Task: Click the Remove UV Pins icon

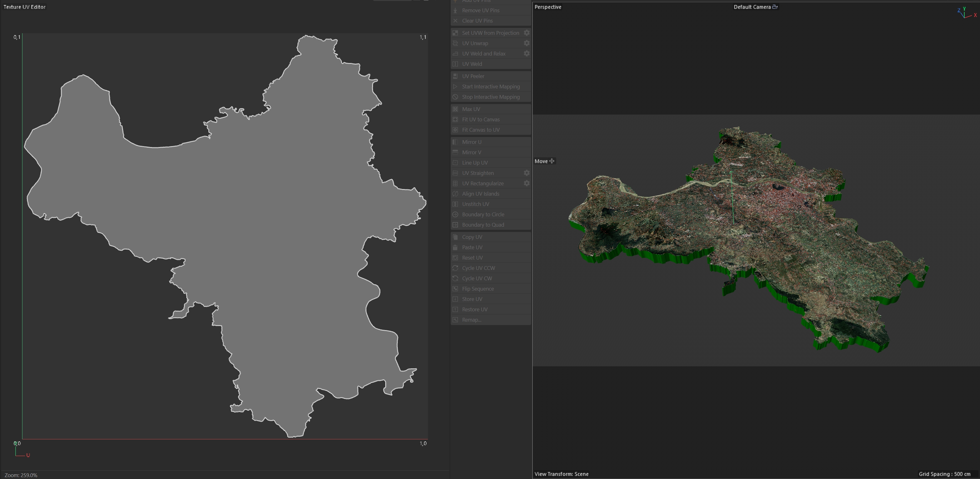Action: click(x=455, y=10)
